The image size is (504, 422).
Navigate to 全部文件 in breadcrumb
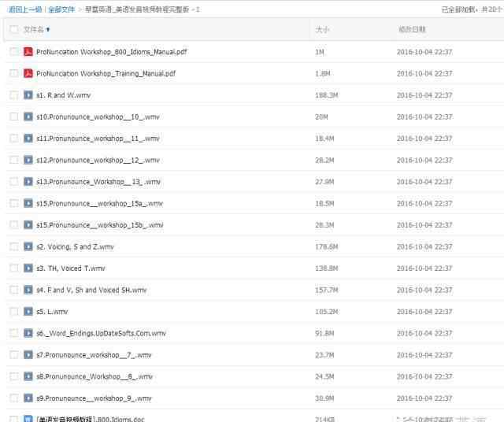[61, 9]
